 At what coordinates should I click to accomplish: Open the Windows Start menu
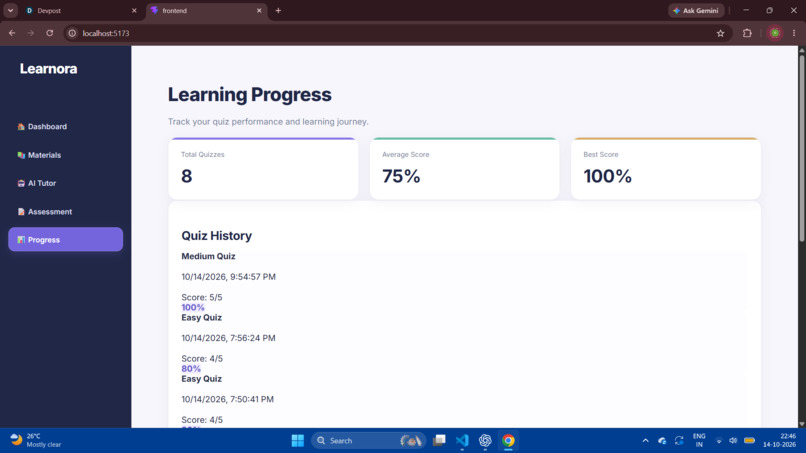click(298, 441)
